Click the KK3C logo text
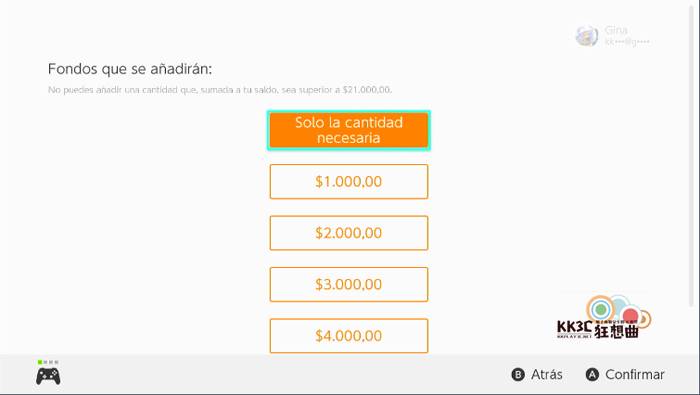This screenshot has width=700, height=395. pos(575,328)
